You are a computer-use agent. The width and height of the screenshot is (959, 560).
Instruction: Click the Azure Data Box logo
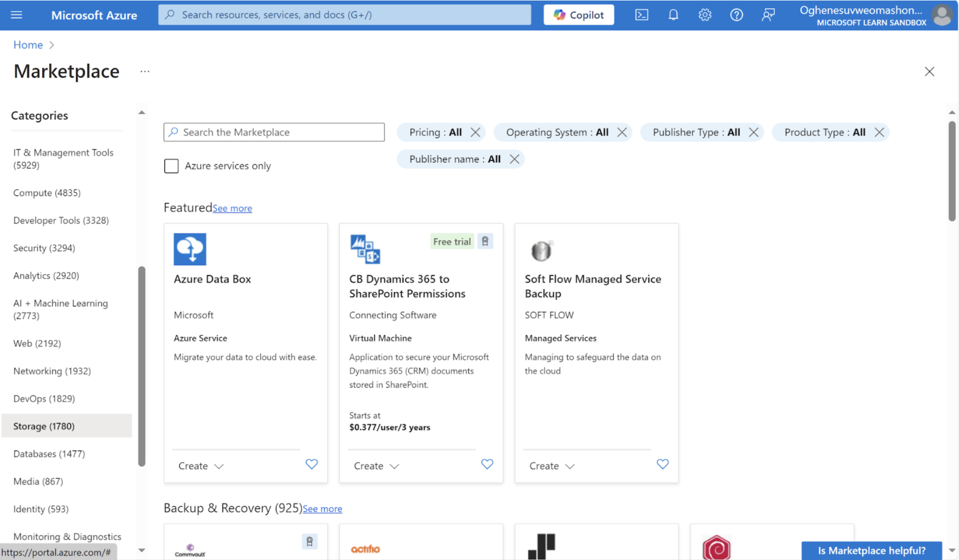click(x=190, y=249)
